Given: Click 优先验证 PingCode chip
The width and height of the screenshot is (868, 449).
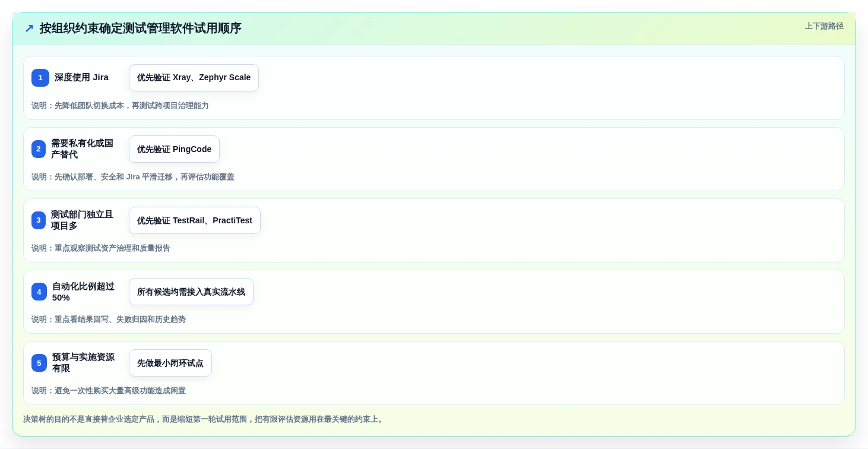Looking at the screenshot, I should tap(174, 149).
